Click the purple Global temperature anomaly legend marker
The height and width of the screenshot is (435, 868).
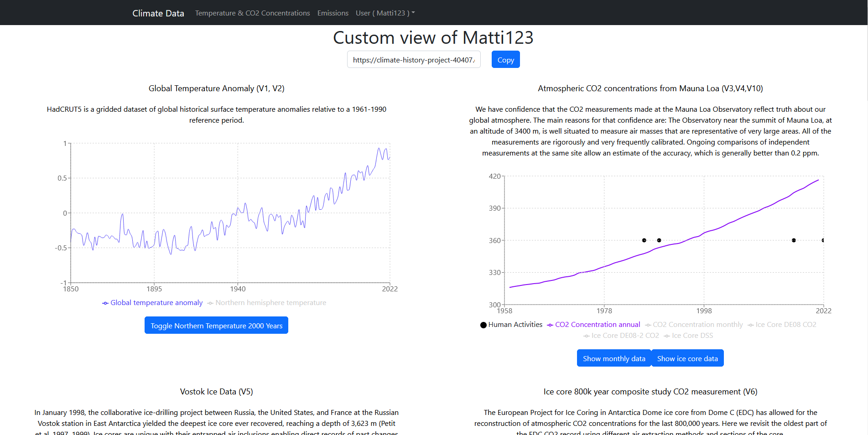106,302
